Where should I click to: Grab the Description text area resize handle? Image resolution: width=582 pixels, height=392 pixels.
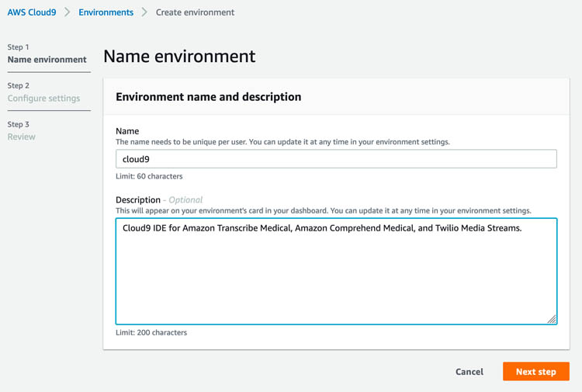coord(552,319)
